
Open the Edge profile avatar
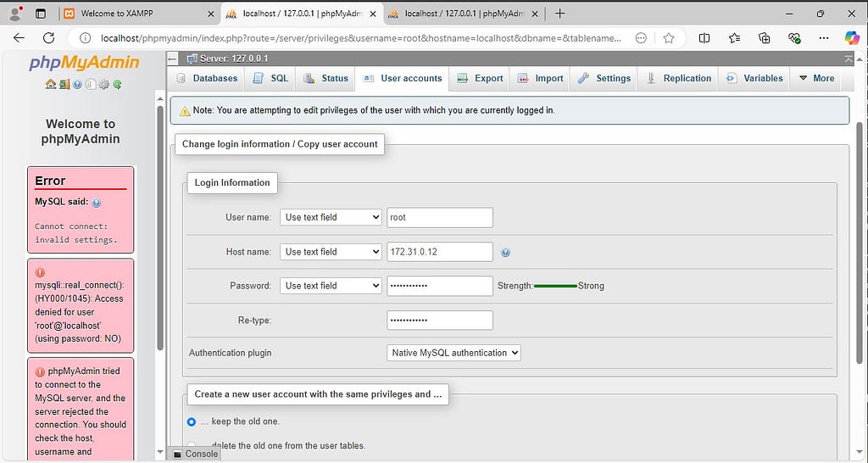[15, 14]
